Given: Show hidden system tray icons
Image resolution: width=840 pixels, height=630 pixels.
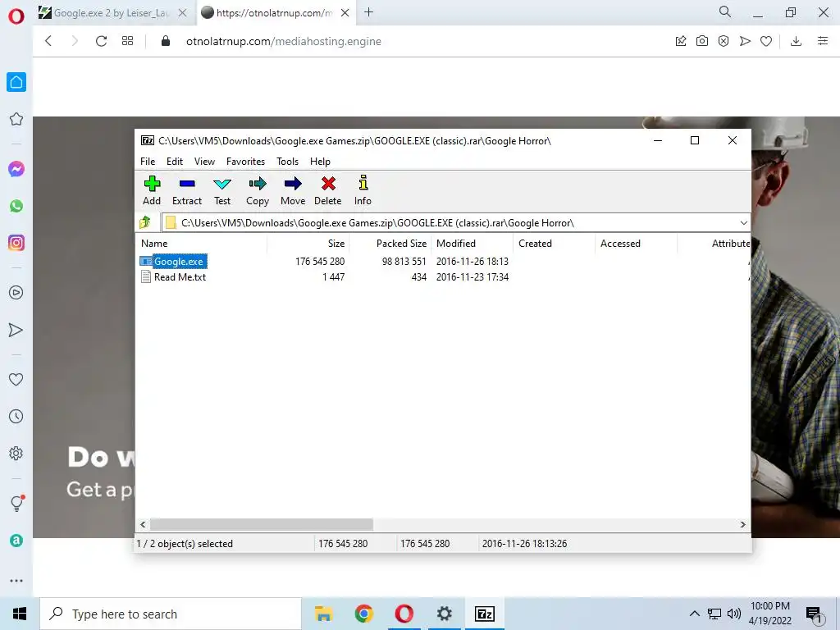Looking at the screenshot, I should 694,614.
